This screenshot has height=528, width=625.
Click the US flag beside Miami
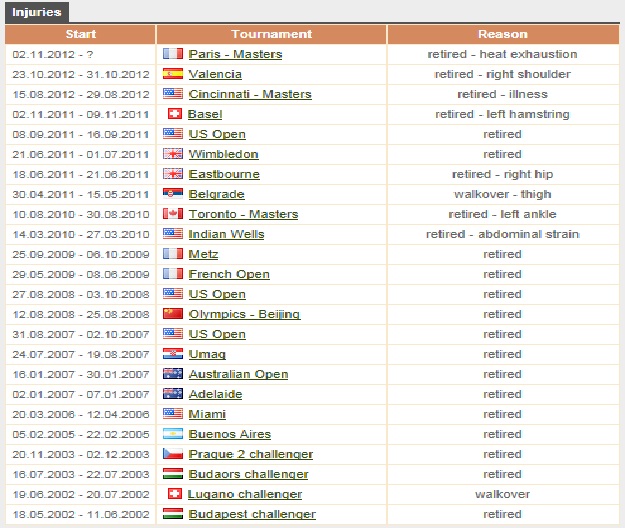click(x=173, y=413)
